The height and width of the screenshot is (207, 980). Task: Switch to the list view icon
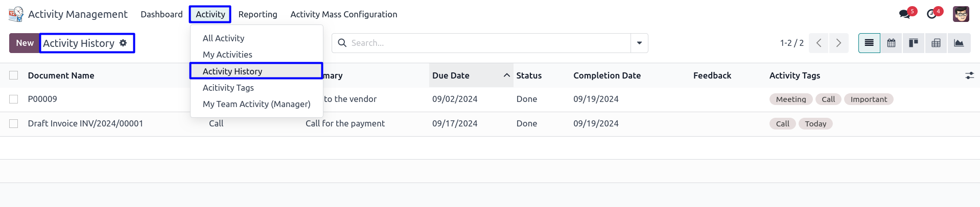(x=869, y=43)
